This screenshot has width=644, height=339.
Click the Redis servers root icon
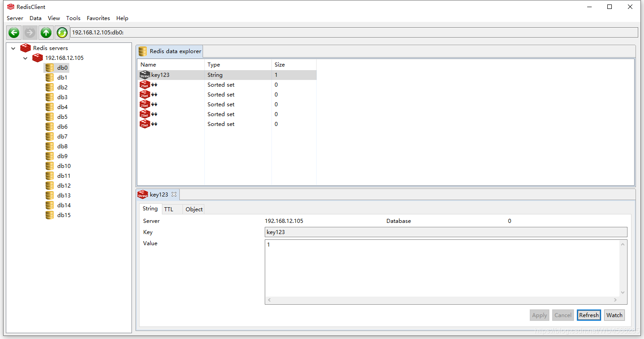point(25,48)
